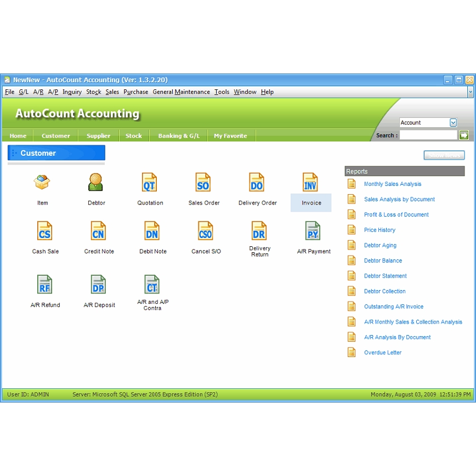
Task: Click the Sales Order icon
Action: 203,183
